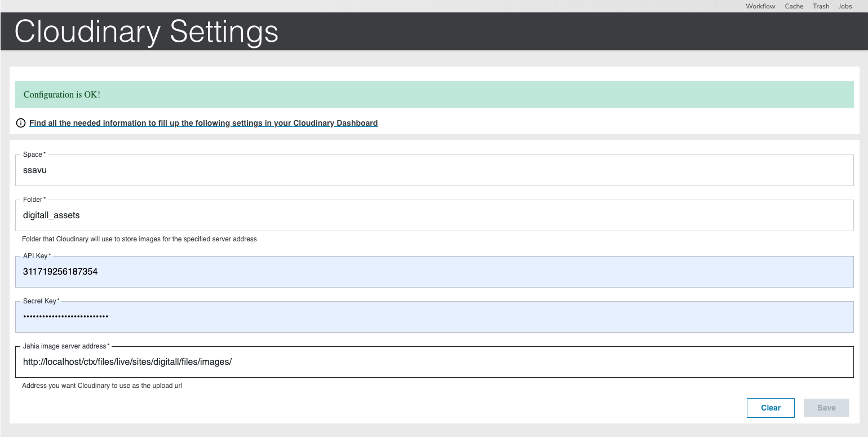
Task: Click the info icon beside the dashboard link
Action: pos(21,123)
